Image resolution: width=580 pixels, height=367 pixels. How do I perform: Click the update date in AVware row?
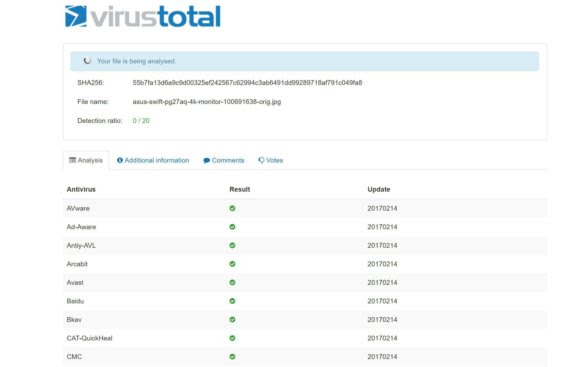pos(382,208)
